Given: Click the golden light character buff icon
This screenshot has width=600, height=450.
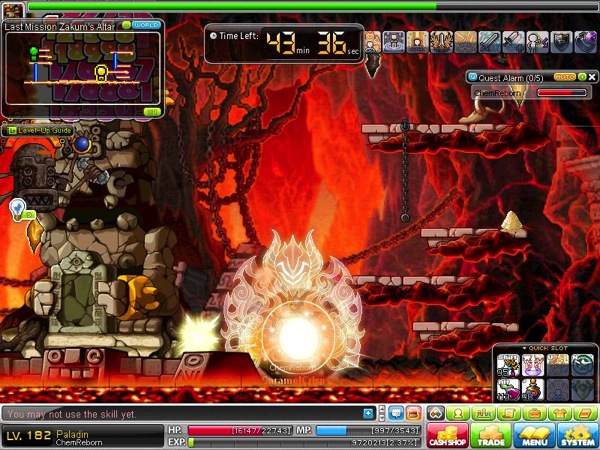Looking at the screenshot, I should pyautogui.click(x=417, y=42).
